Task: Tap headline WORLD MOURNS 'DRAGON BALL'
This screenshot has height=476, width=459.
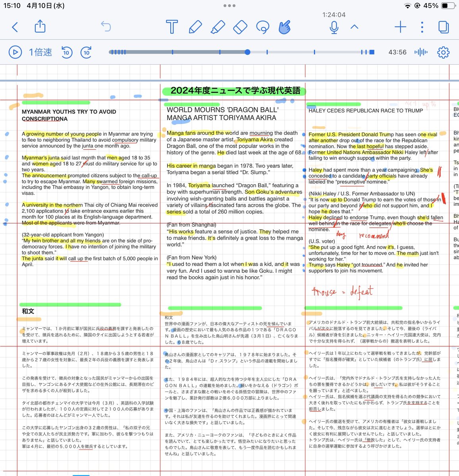Action: 223,110
